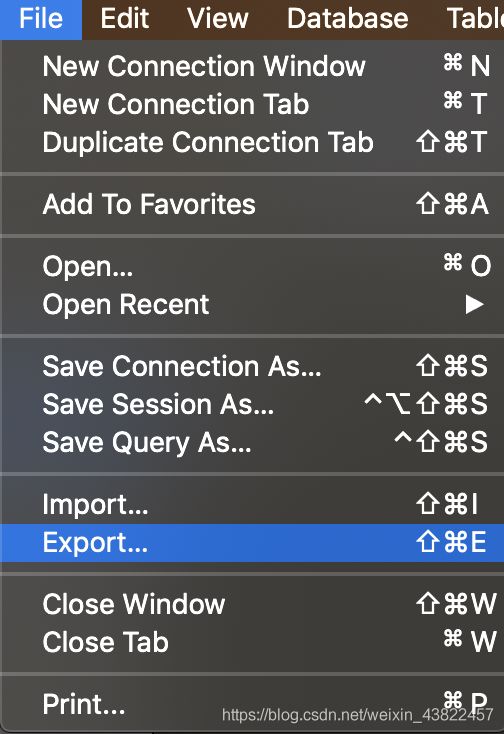Choose Save Query As...
Image resolution: width=504 pixels, height=734 pixels.
252,442
